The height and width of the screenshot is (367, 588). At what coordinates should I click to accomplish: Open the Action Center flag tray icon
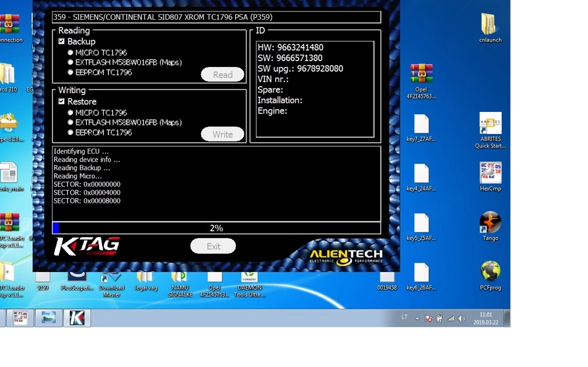click(428, 318)
